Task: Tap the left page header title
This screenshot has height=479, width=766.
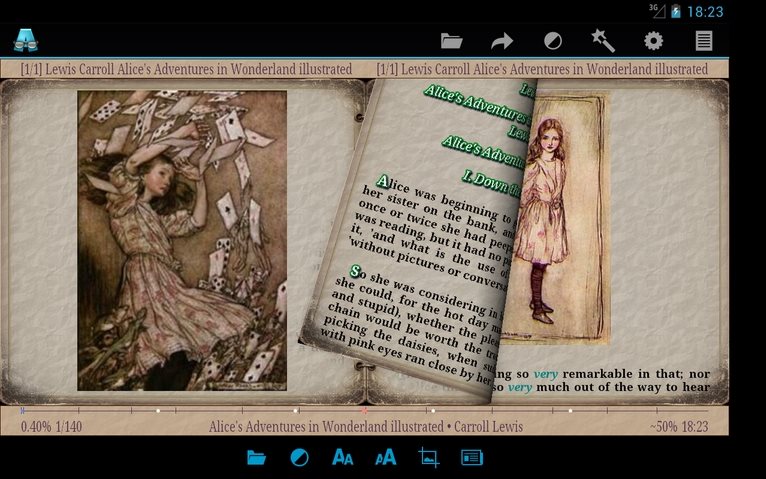Action: pyautogui.click(x=186, y=69)
